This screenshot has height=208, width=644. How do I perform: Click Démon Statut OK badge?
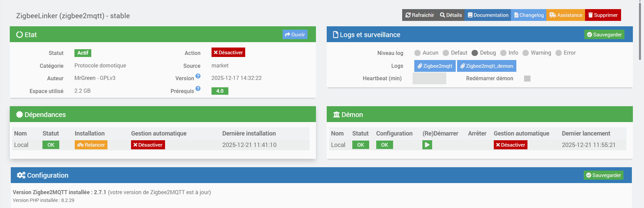pyautogui.click(x=361, y=145)
